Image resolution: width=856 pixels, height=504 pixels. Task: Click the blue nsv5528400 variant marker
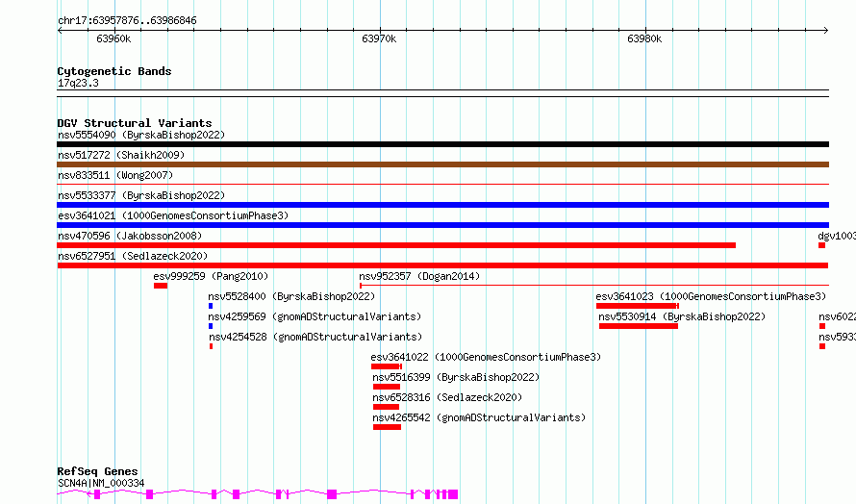tap(211, 306)
